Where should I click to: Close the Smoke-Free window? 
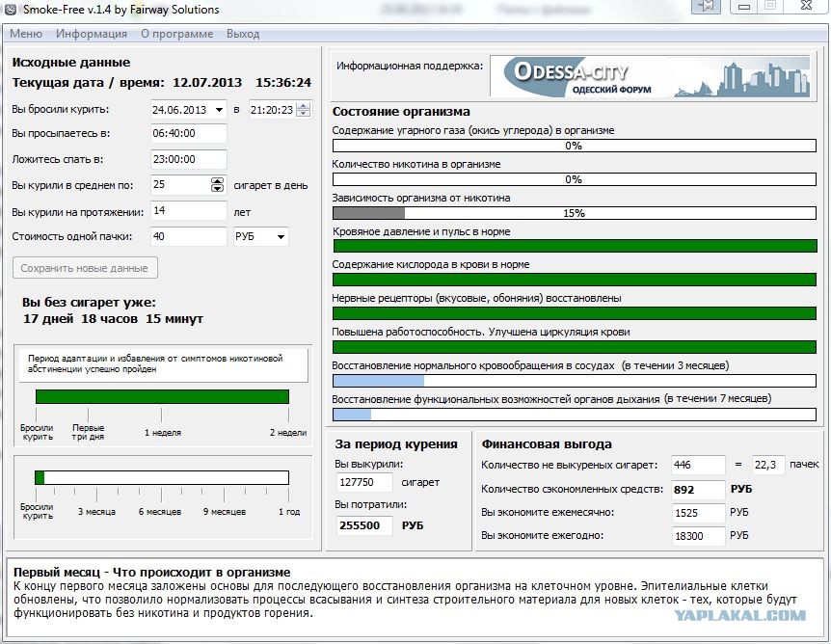(806, 6)
